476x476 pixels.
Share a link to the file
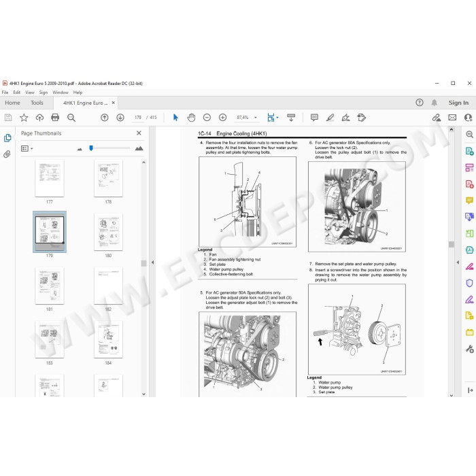pos(437,118)
